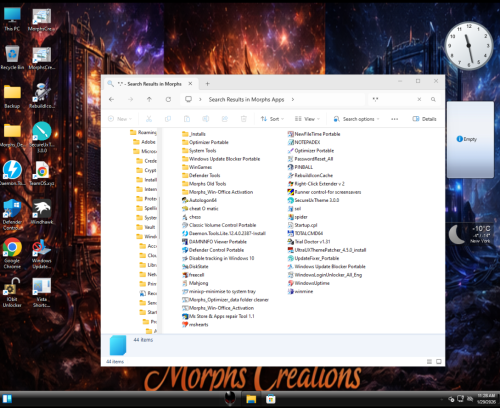Select the Mahjong item

(195, 283)
